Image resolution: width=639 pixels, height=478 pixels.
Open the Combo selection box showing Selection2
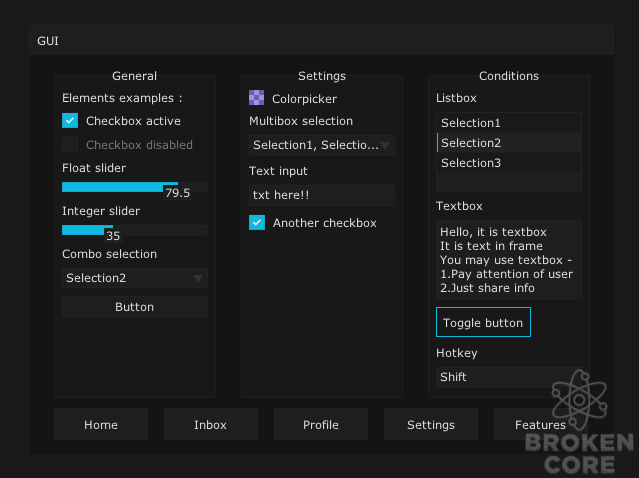point(135,278)
